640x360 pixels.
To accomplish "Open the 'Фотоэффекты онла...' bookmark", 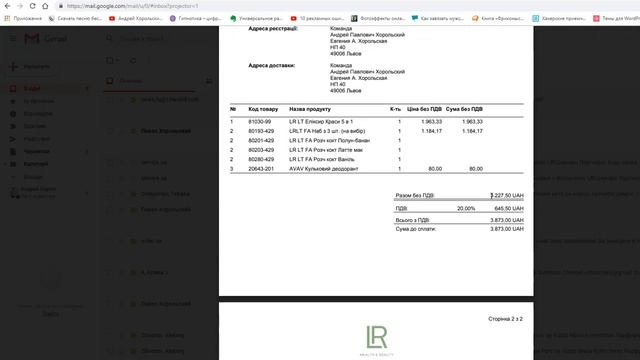I will pyautogui.click(x=378, y=18).
